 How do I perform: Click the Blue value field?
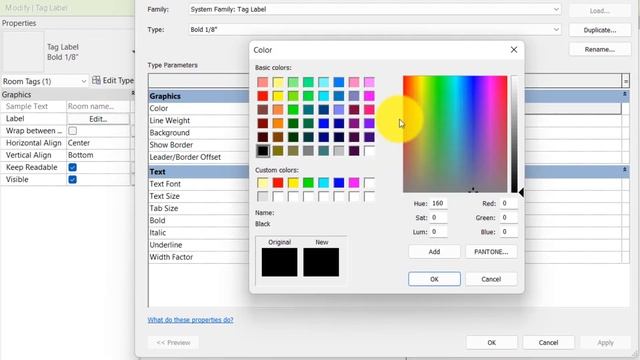[509, 232]
